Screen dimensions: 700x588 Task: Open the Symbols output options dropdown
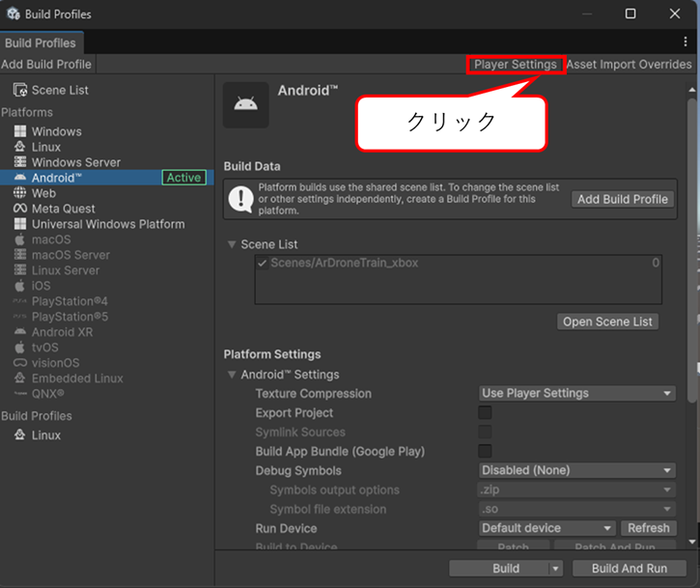[577, 490]
